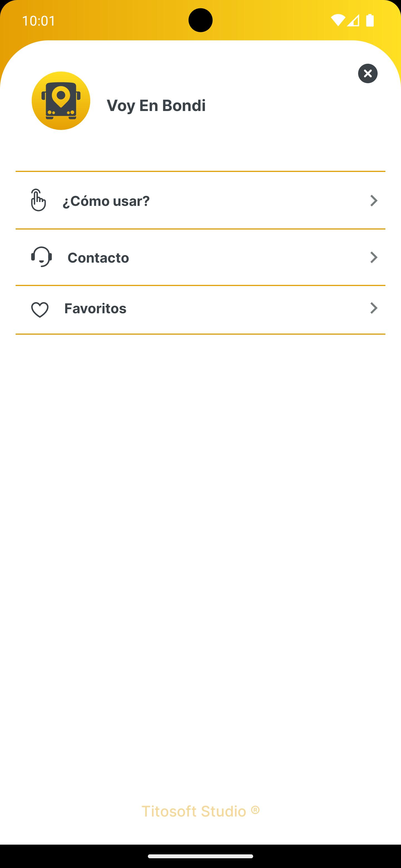Tap the Wi-Fi status icon

338,21
